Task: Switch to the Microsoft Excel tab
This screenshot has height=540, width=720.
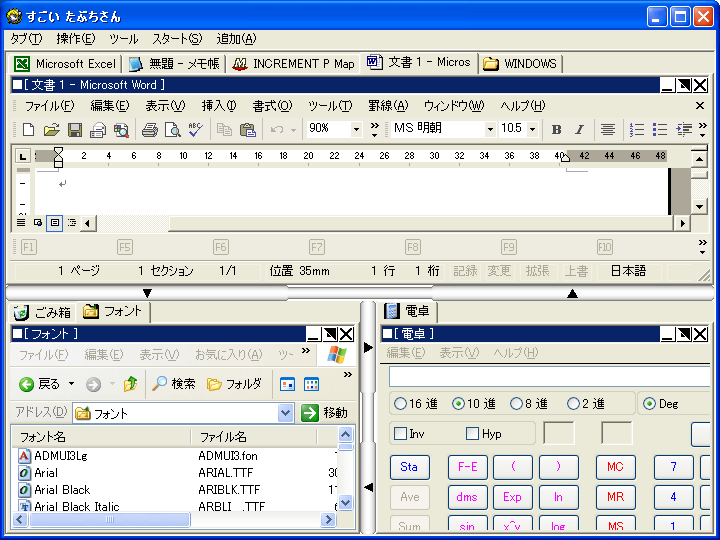Action: point(65,64)
